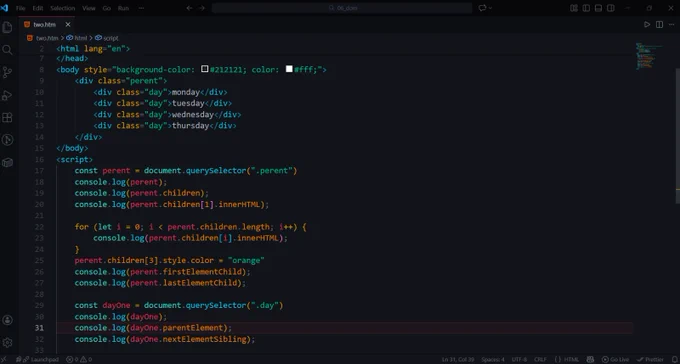
Task: Go back with the left arrow
Action: [x=189, y=8]
